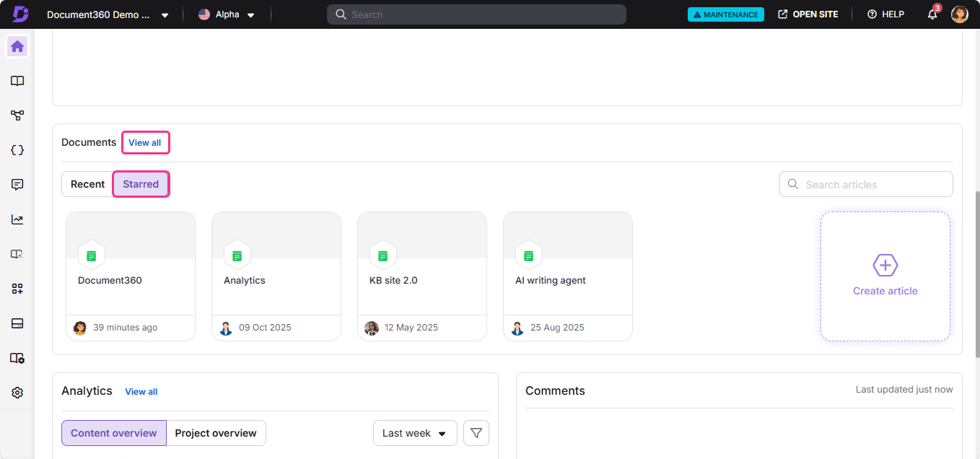Switch to the Content overview tab
This screenshot has height=459, width=980.
pos(113,433)
